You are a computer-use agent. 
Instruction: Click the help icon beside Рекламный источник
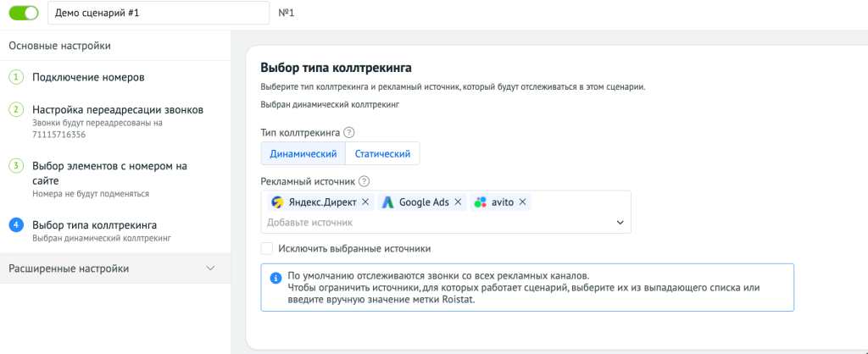click(x=364, y=181)
